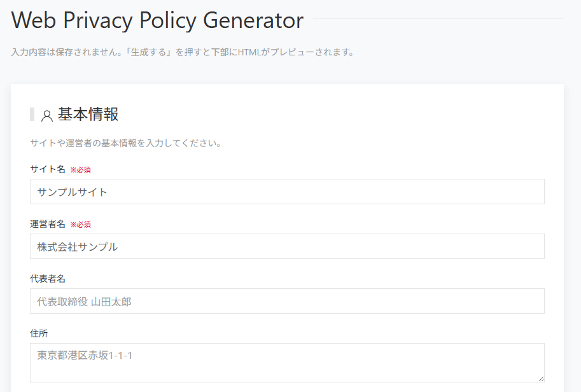Click the サイトや運営者の基本情報 helper text
This screenshot has width=581, height=392.
125,143
